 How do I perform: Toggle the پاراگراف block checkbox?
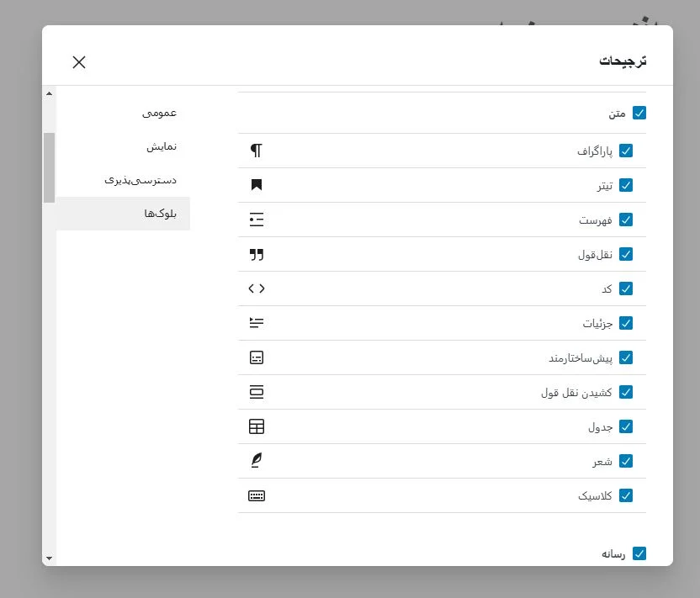(626, 151)
